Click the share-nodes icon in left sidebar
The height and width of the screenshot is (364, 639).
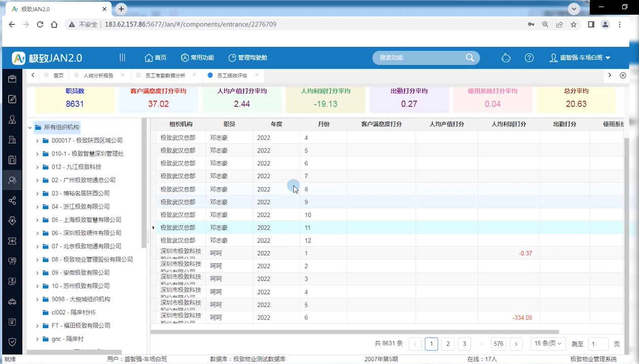12,200
